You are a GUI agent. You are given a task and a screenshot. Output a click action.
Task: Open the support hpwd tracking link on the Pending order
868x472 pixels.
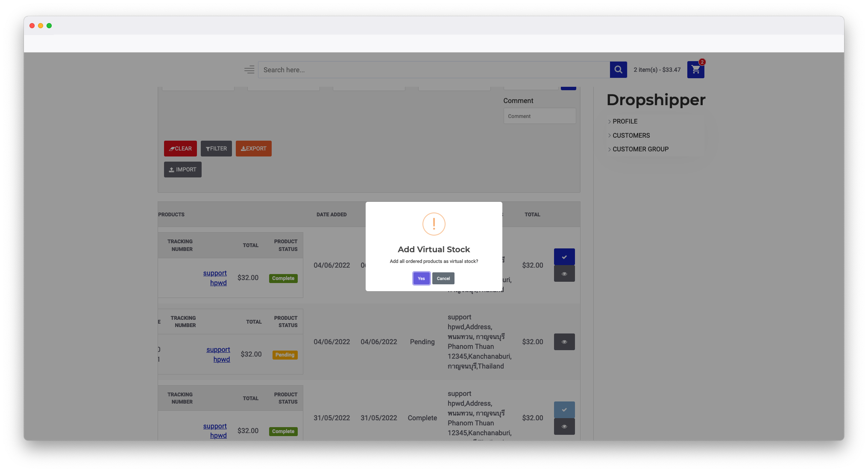point(219,354)
